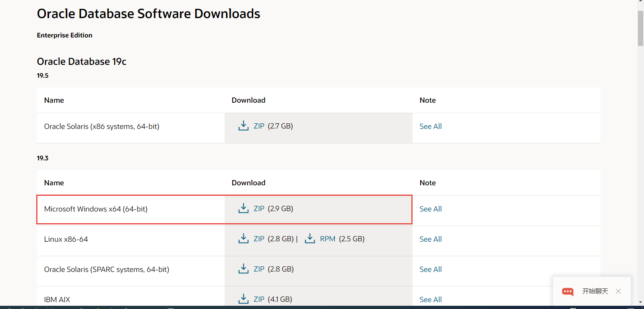The height and width of the screenshot is (309, 644).
Task: Click download icon for Microsoft Windows x64 ZIP
Action: coord(244,208)
